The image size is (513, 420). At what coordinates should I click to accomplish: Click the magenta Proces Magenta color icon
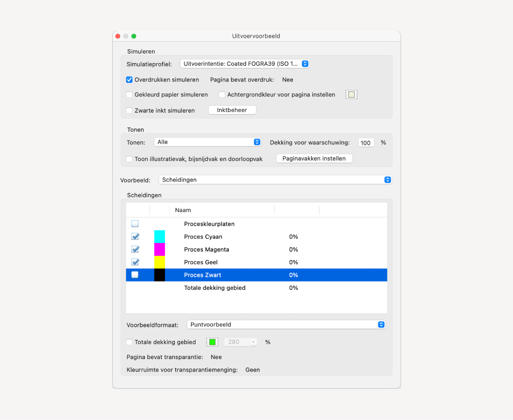point(159,250)
